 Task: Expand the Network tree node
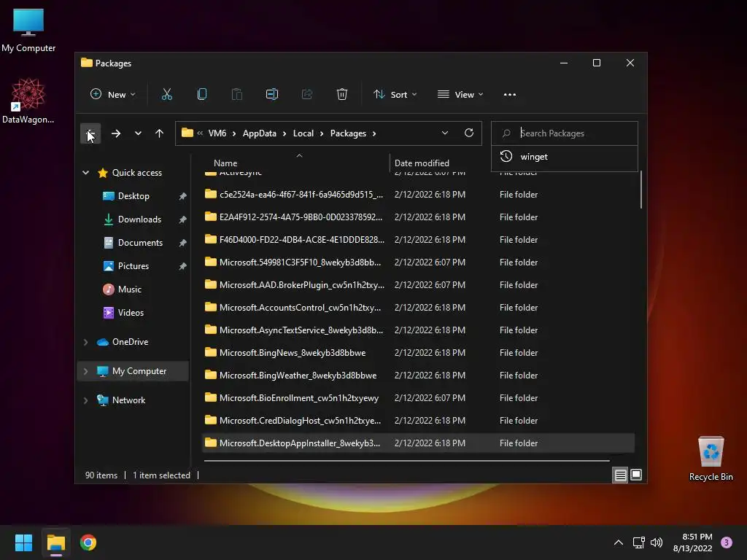[86, 400]
